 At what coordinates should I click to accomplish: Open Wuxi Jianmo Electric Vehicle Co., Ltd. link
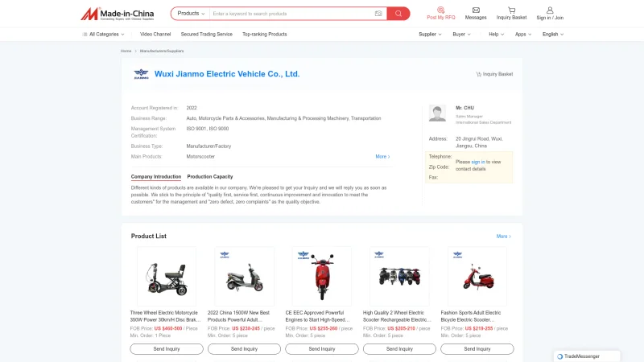pyautogui.click(x=227, y=74)
